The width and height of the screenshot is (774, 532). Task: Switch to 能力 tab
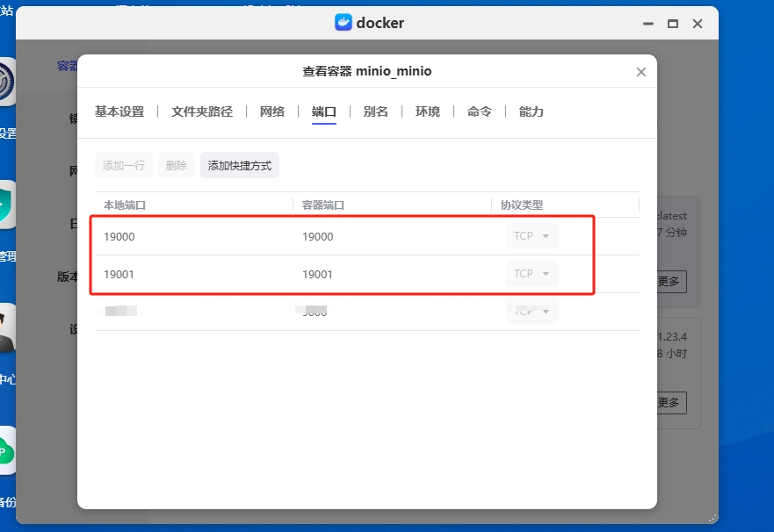(x=532, y=111)
